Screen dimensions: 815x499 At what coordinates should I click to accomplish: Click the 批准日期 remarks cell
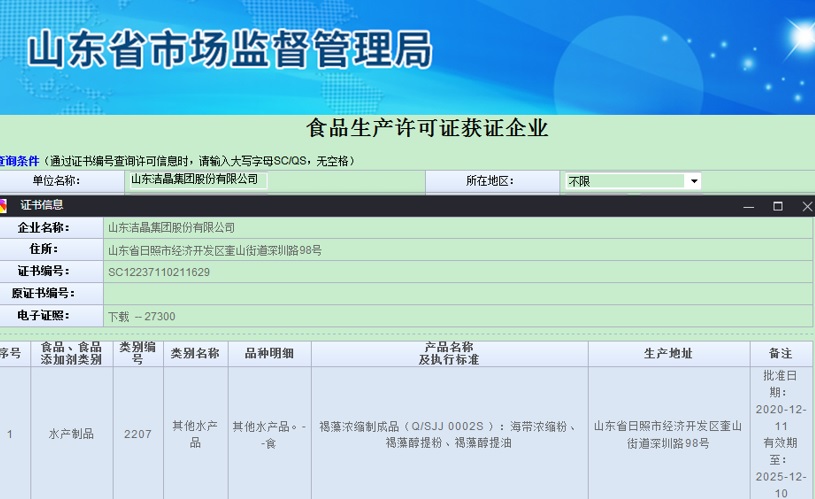point(781,434)
